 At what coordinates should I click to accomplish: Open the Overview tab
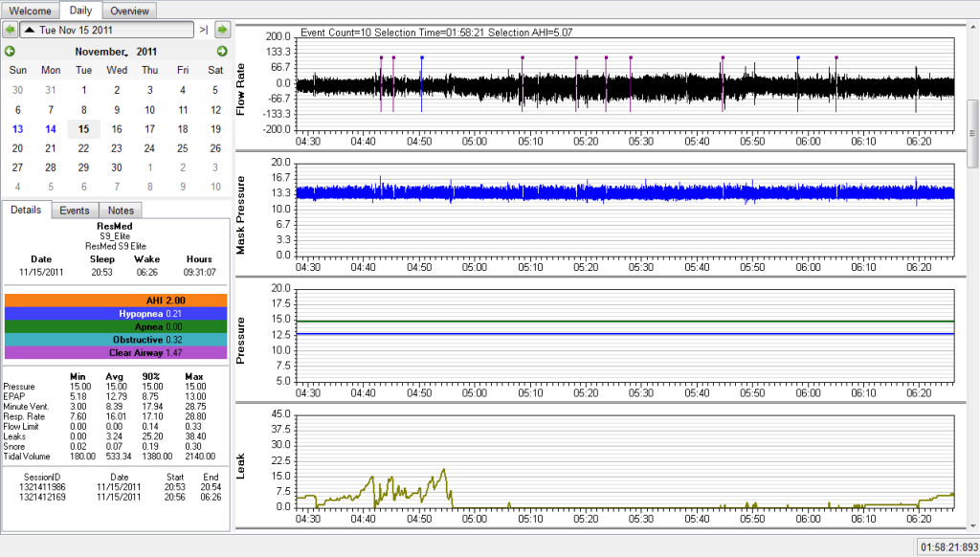pos(129,11)
